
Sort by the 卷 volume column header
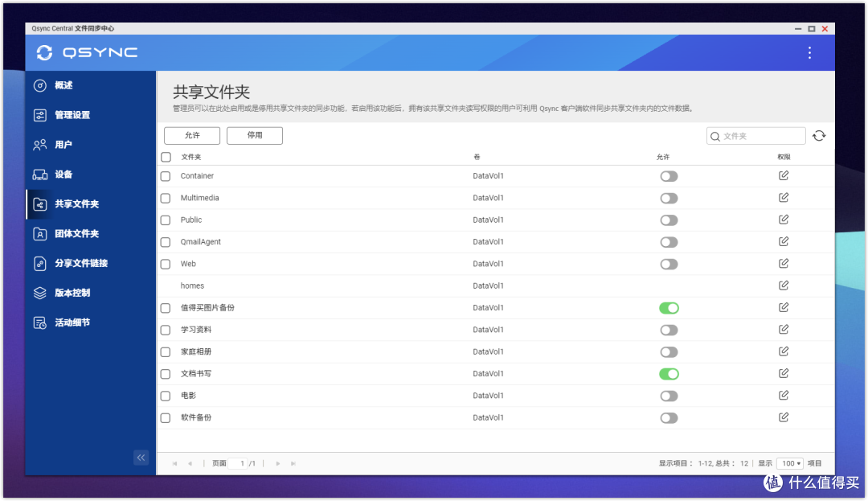(x=477, y=158)
